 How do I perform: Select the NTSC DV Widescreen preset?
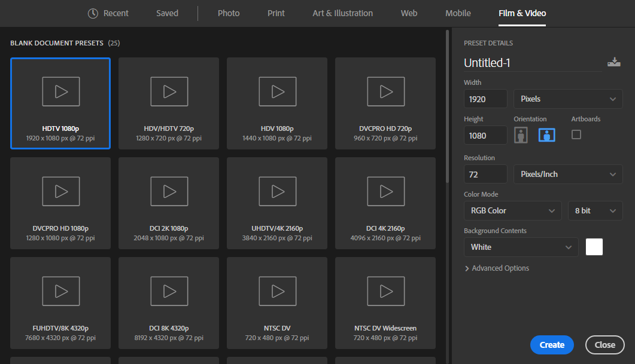(385, 302)
